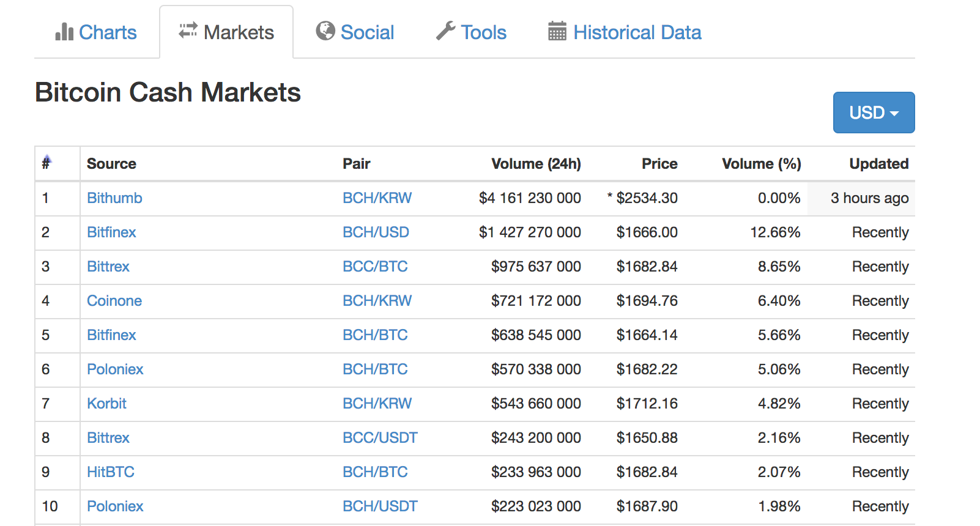Image resolution: width=980 pixels, height=526 pixels.
Task: Select the Markets tab
Action: point(226,32)
